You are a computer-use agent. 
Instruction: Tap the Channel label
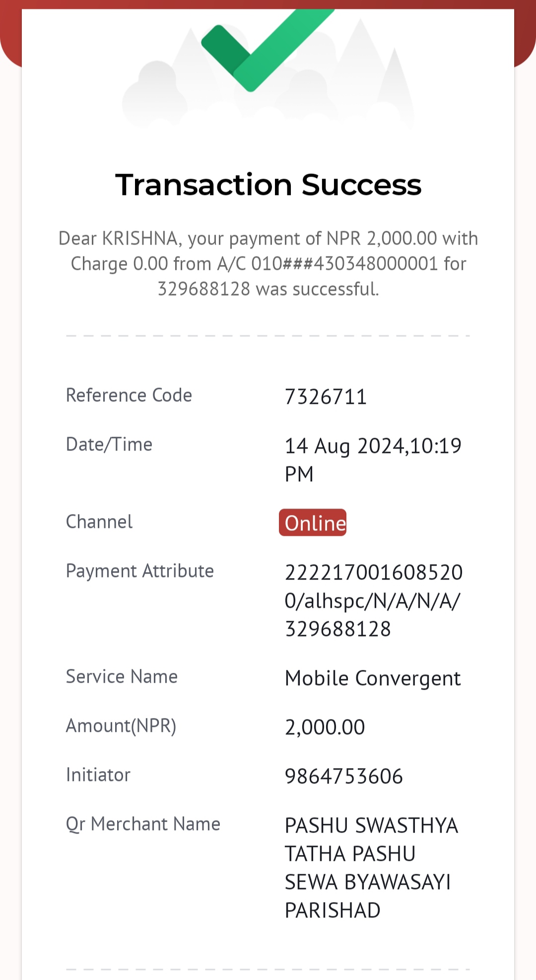[x=99, y=522]
